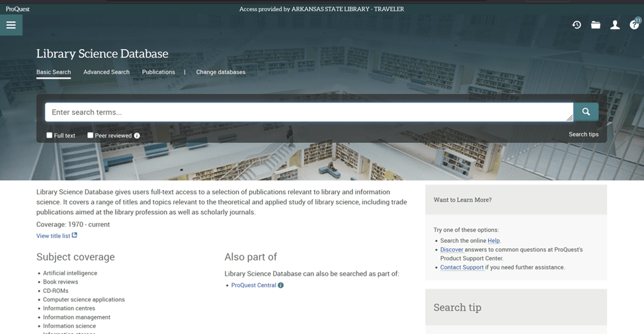The height and width of the screenshot is (334, 644).
Task: Open the Change databases link
Action: click(x=221, y=72)
